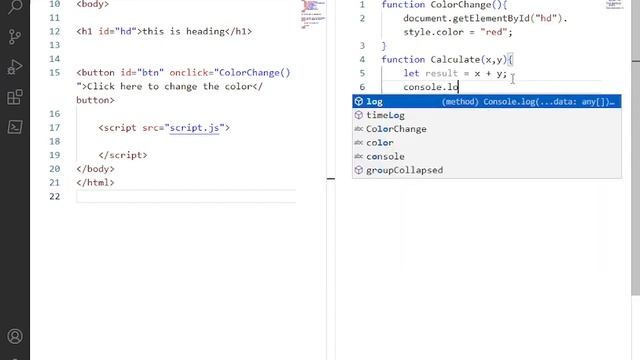Click the '</body>' closing tag on line 20

tap(95, 169)
